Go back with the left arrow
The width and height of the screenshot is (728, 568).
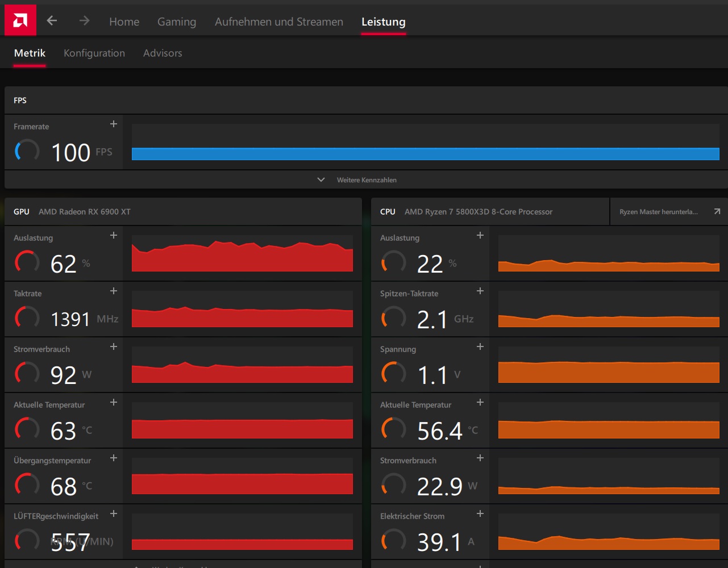tap(52, 21)
